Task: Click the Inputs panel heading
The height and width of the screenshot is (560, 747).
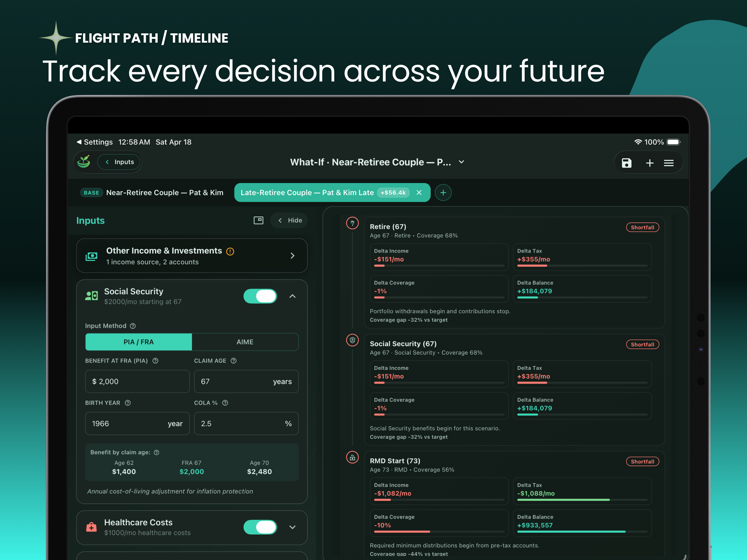Action: coord(91,221)
